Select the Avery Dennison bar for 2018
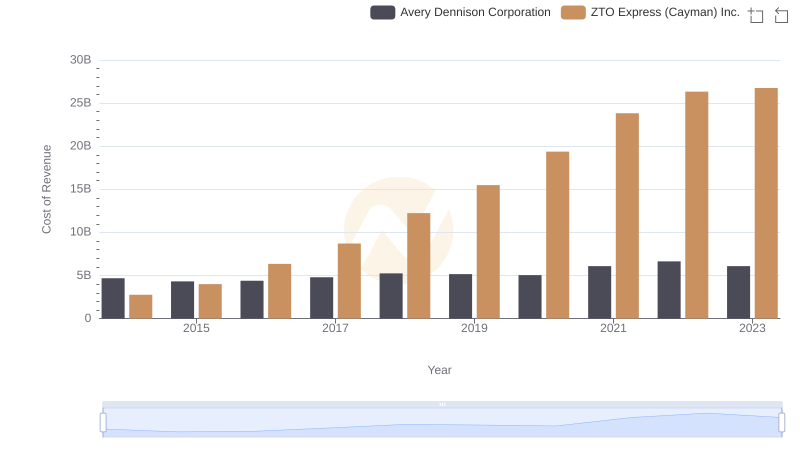Image resolution: width=800 pixels, height=461 pixels. (391, 296)
